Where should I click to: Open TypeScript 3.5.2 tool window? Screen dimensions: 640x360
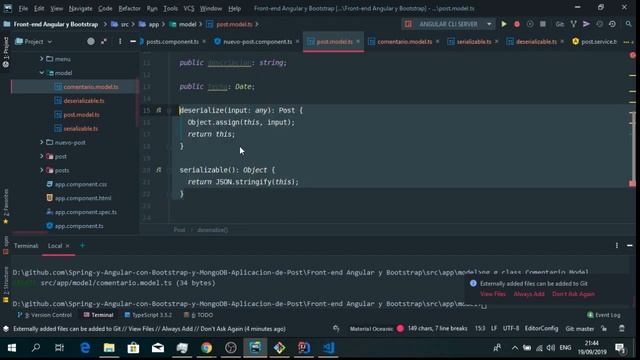(x=148, y=315)
